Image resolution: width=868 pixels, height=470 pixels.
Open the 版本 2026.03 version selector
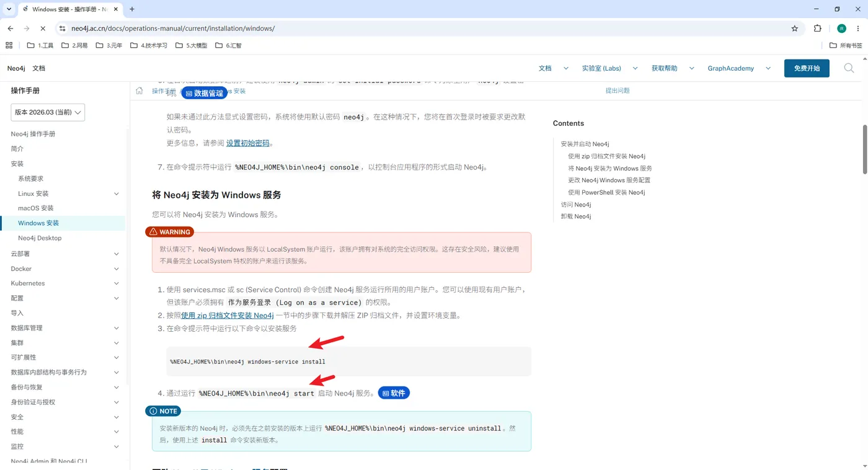click(48, 112)
